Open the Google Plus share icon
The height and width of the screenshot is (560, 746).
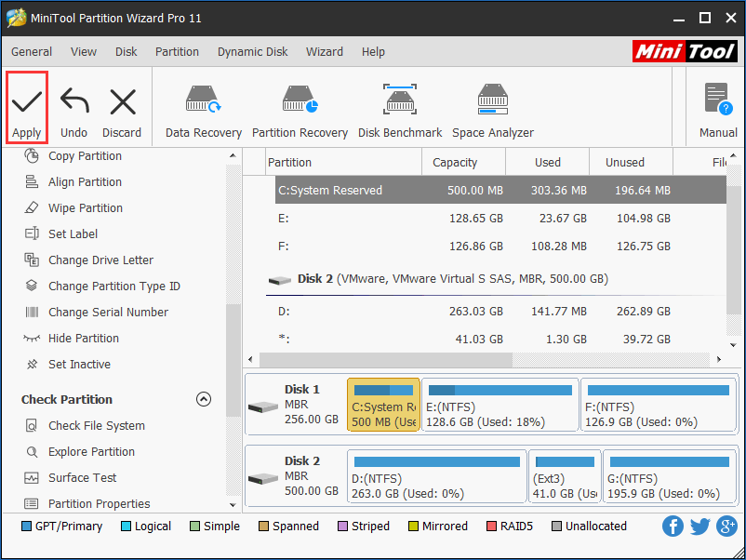pyautogui.click(x=727, y=527)
